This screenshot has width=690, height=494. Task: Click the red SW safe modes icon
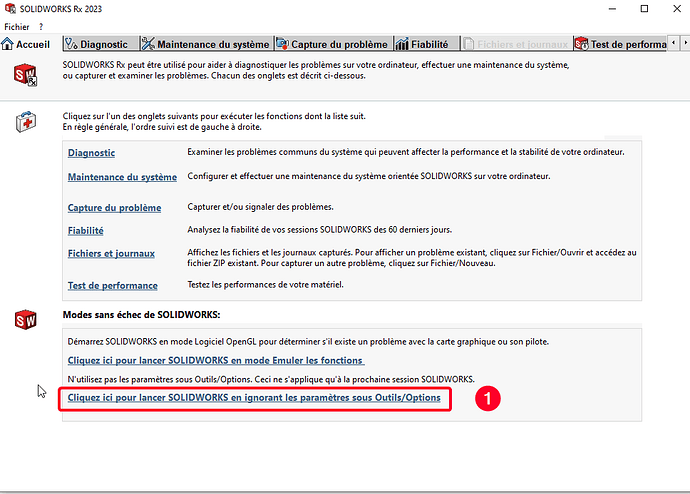click(25, 321)
